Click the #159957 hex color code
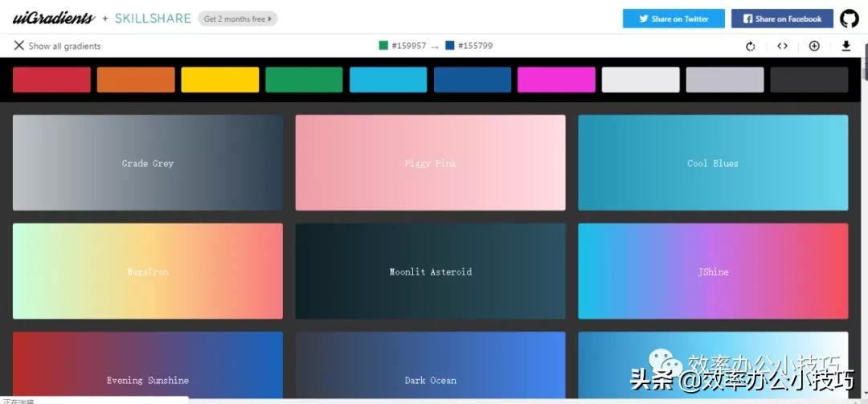The height and width of the screenshot is (404, 868). click(x=408, y=46)
